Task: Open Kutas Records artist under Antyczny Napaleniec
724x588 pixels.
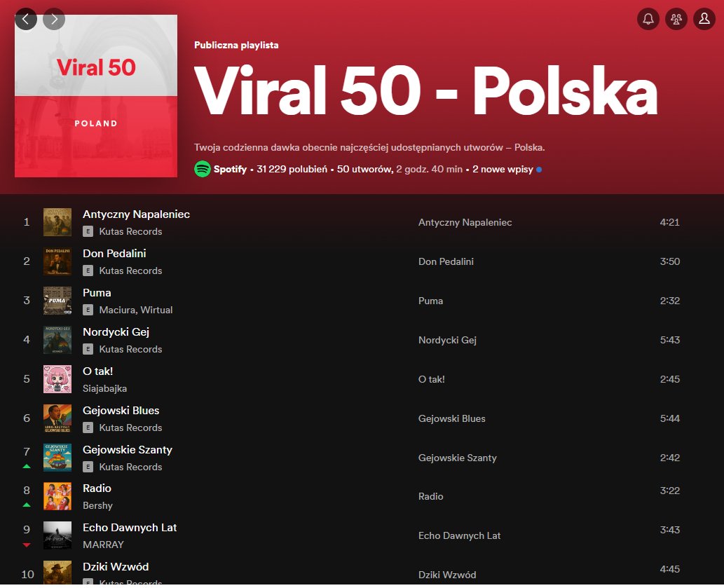Action: pyautogui.click(x=130, y=231)
